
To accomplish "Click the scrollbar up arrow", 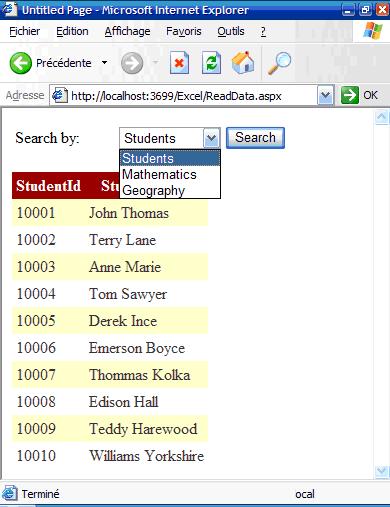I will click(381, 117).
